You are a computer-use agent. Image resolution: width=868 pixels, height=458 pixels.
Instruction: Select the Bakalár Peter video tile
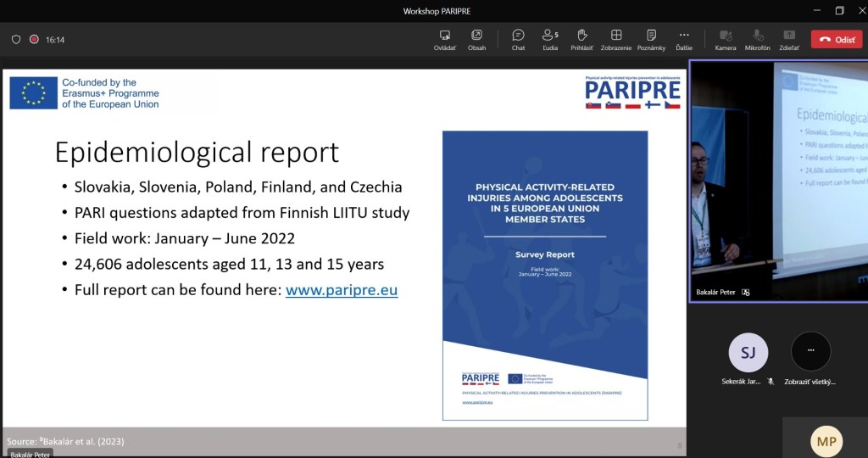[x=778, y=181]
